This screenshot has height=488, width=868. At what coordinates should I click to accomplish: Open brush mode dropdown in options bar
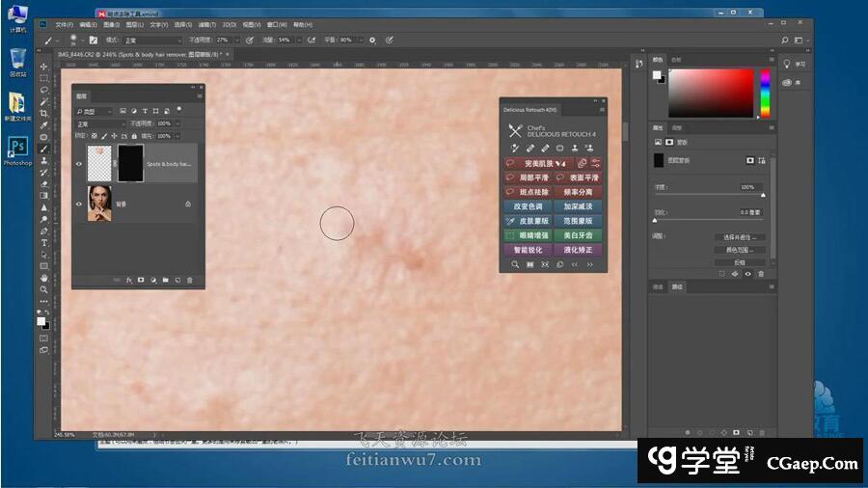(x=151, y=41)
